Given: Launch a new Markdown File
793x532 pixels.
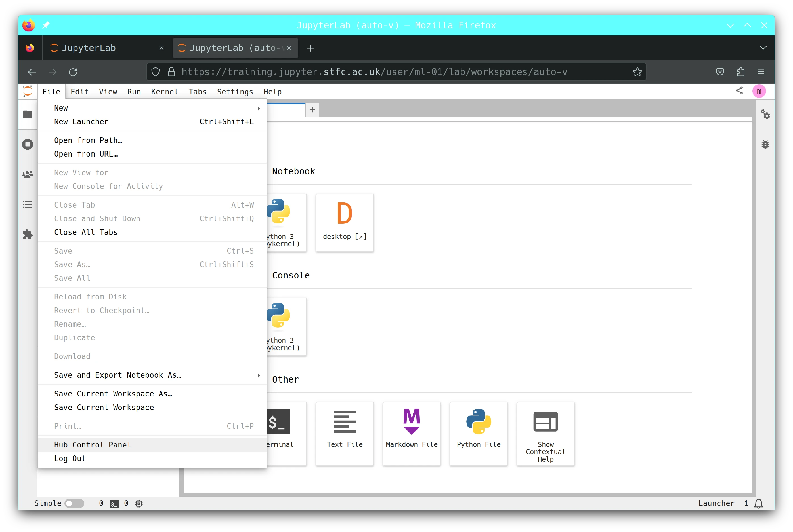Looking at the screenshot, I should (412, 433).
